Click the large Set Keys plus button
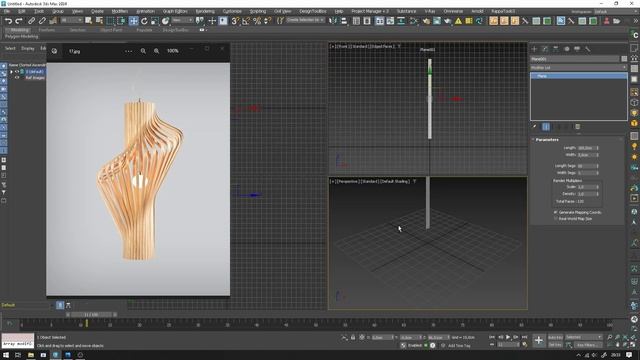The height and width of the screenshot is (360, 640). coord(538,340)
